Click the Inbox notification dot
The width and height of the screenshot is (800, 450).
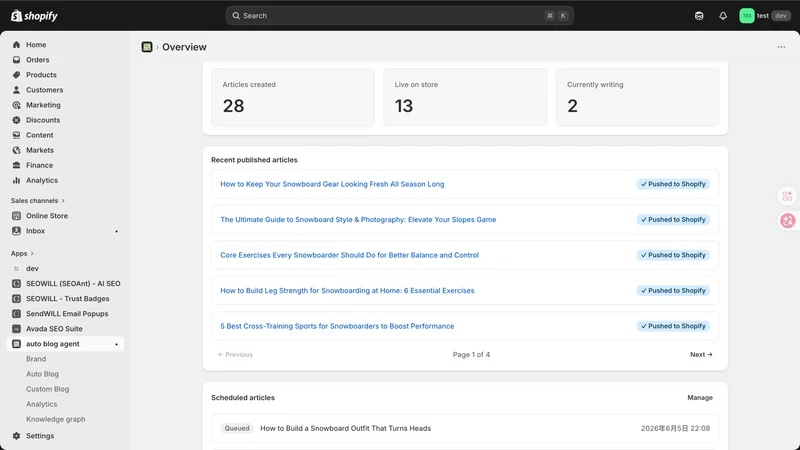[x=116, y=231]
